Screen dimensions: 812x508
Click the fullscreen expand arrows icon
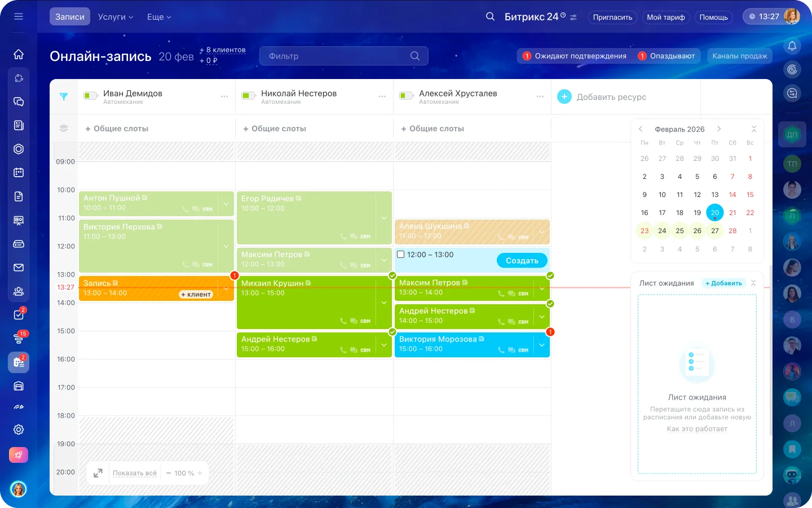(x=98, y=473)
